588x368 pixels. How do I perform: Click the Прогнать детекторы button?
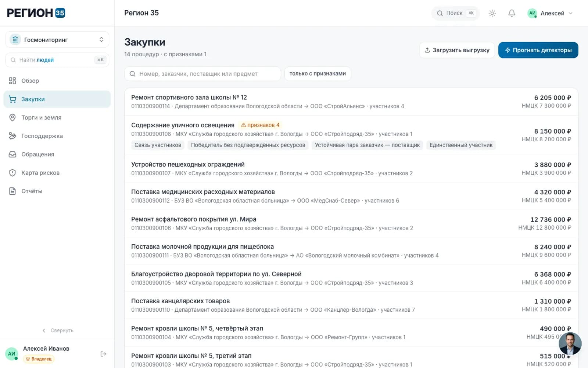538,50
